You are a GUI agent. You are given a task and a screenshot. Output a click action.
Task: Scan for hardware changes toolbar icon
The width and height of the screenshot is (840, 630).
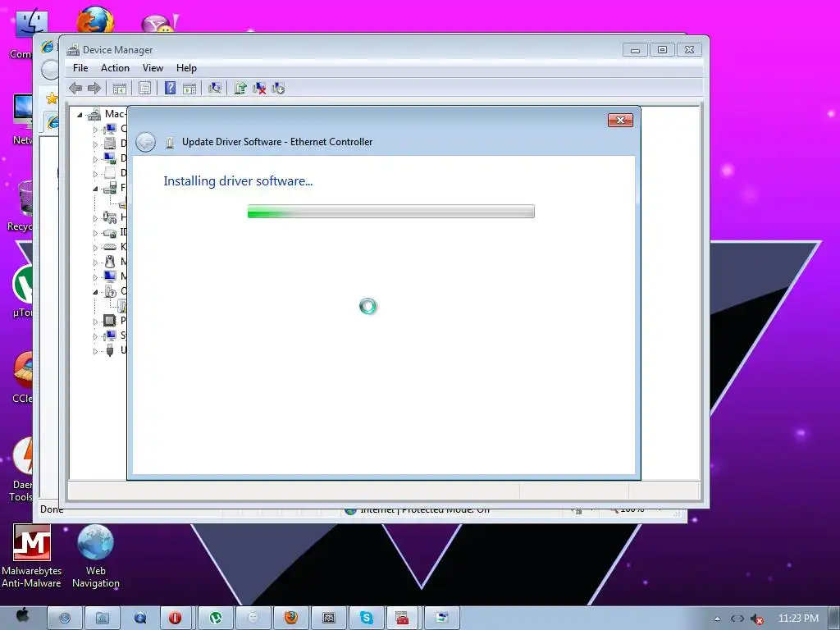coord(215,89)
